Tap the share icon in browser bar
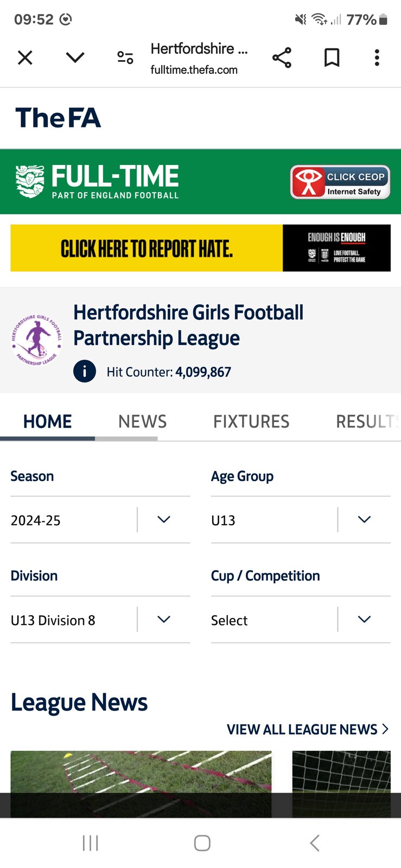 282,58
